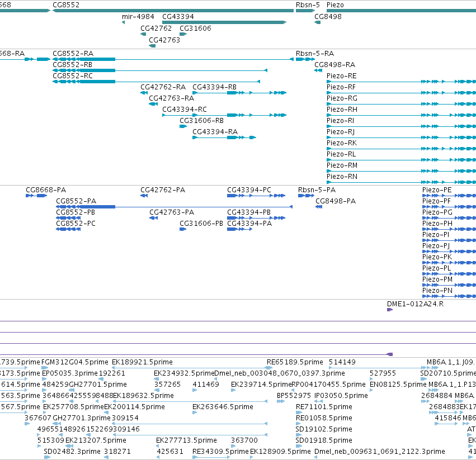The width and height of the screenshot is (476, 460).
Task: Click the EK277713.5prime EST
Action: [186, 440]
